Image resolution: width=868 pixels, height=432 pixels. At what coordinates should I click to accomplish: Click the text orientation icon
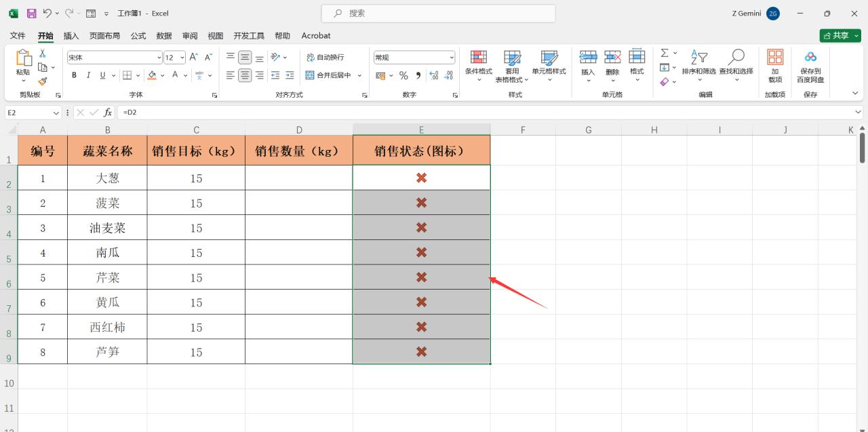275,57
